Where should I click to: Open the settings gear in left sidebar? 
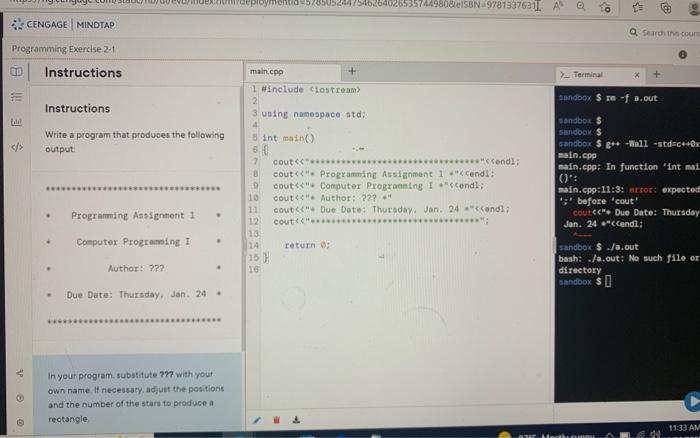coord(20,422)
